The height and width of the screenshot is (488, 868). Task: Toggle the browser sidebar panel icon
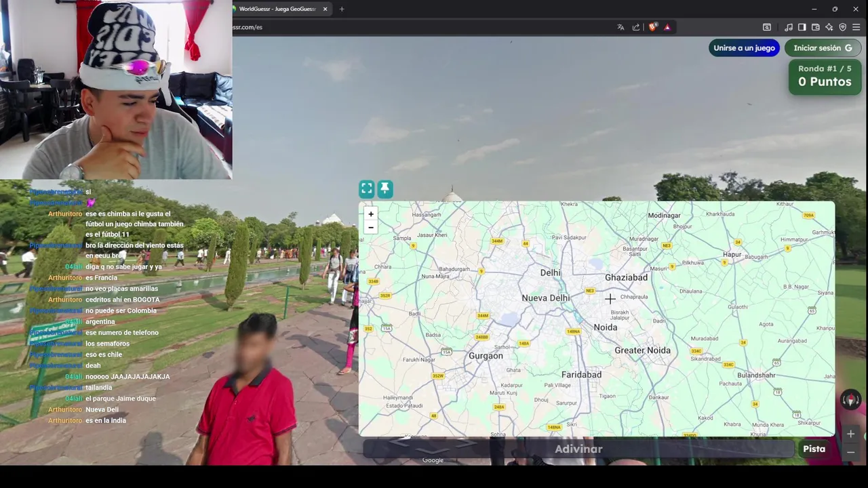[x=802, y=27]
